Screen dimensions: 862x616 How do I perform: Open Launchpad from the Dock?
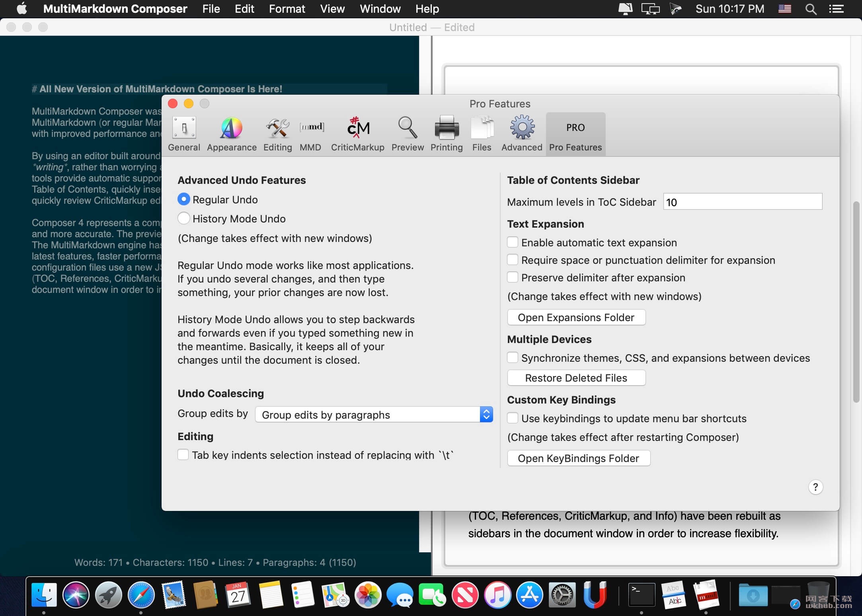click(x=108, y=595)
